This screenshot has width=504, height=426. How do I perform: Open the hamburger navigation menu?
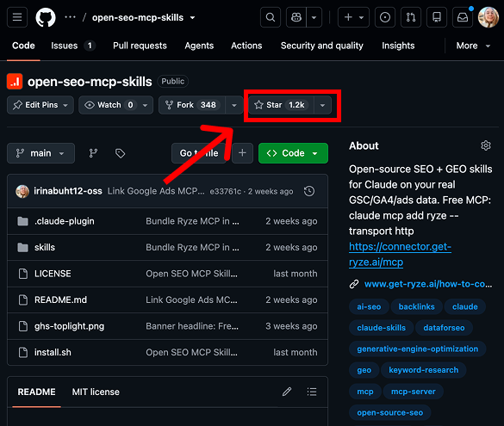(17, 17)
